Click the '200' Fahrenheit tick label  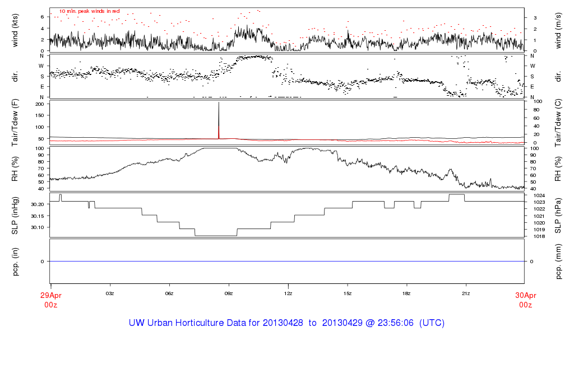pos(40,104)
